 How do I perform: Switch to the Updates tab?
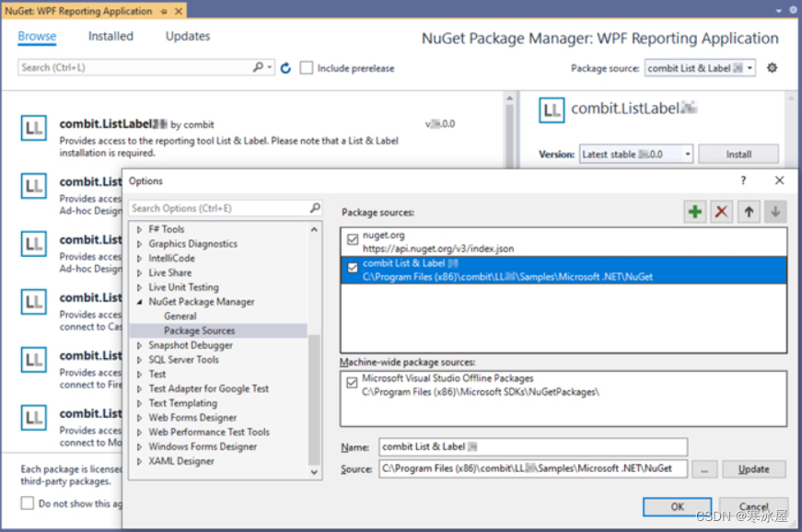tap(188, 36)
